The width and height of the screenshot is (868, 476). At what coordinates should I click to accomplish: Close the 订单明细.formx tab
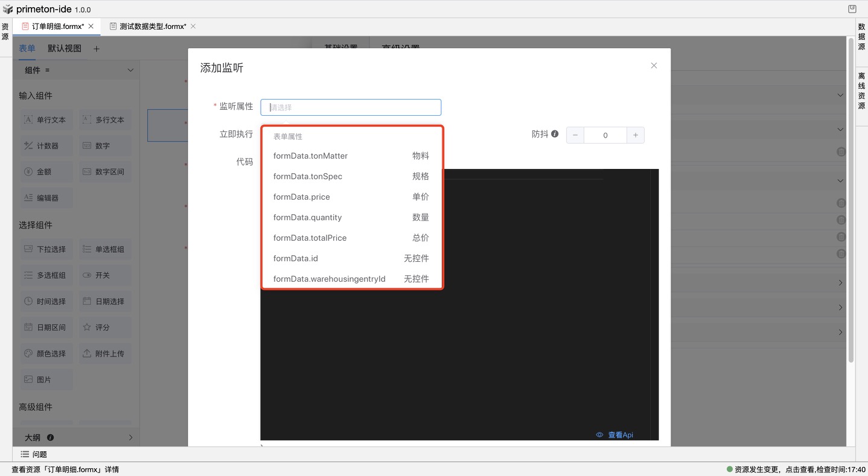pos(91,27)
